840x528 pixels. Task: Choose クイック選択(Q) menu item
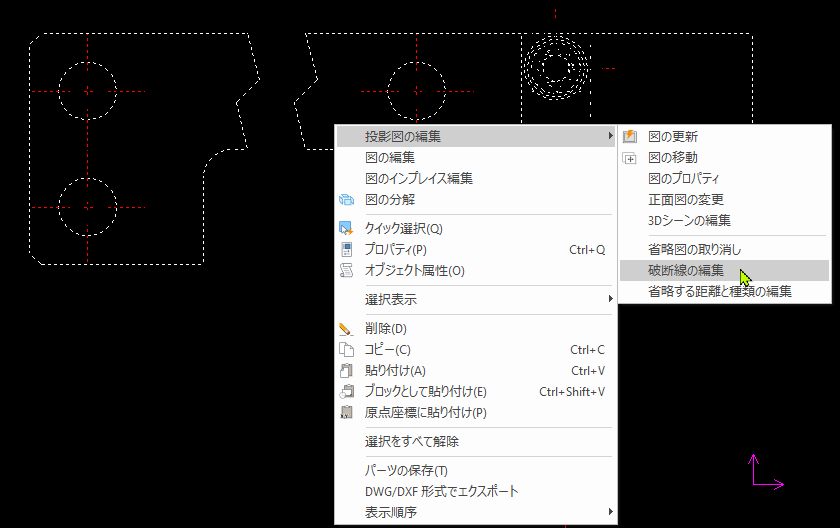coord(476,229)
